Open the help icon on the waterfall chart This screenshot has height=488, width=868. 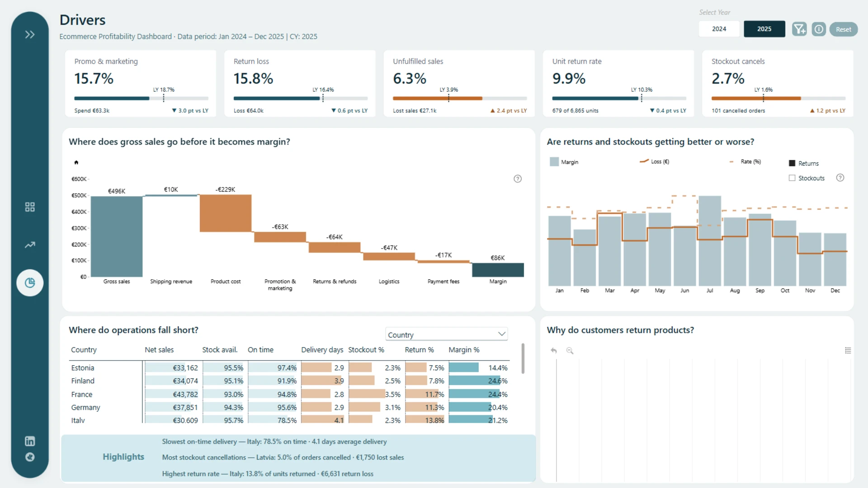[x=518, y=179]
